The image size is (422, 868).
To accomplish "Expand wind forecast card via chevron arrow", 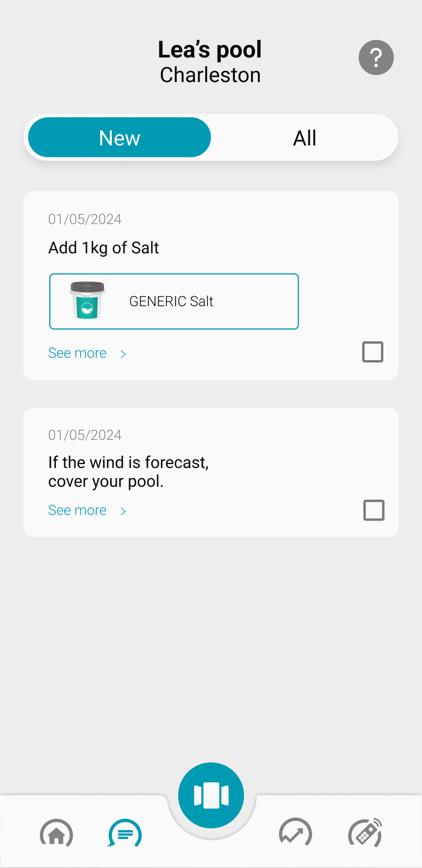I will pyautogui.click(x=123, y=511).
